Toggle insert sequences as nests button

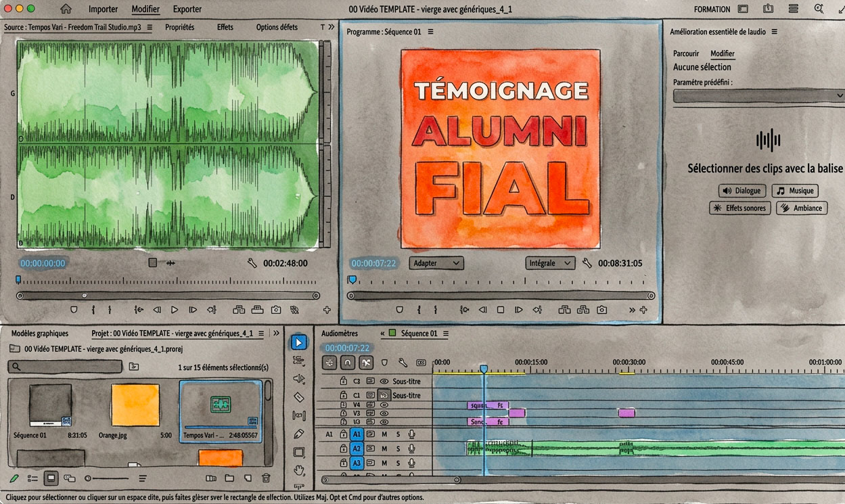pyautogui.click(x=329, y=363)
